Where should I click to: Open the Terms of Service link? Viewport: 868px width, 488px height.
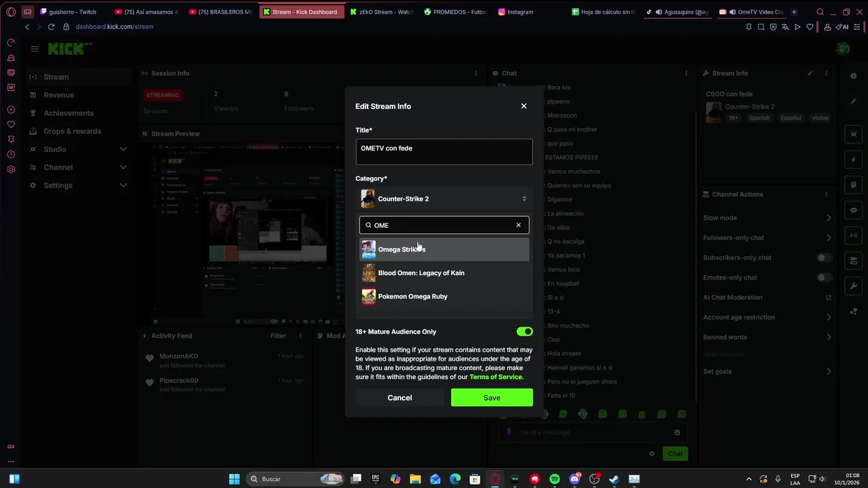(496, 377)
